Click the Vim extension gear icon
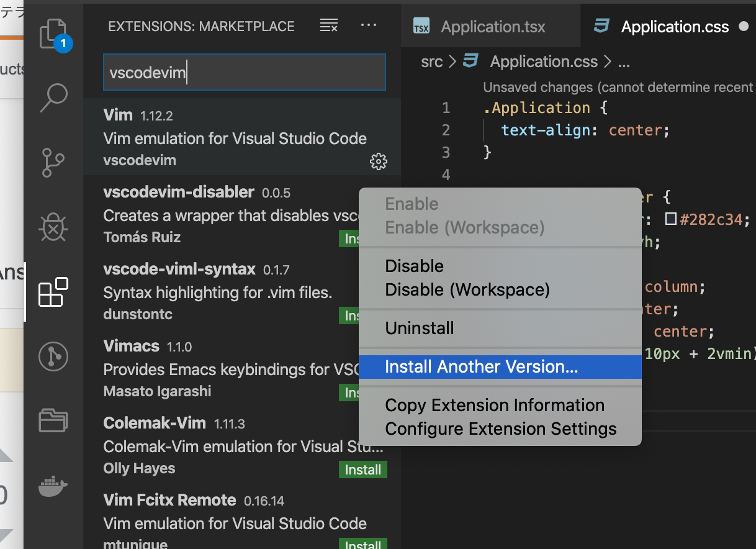 tap(378, 162)
